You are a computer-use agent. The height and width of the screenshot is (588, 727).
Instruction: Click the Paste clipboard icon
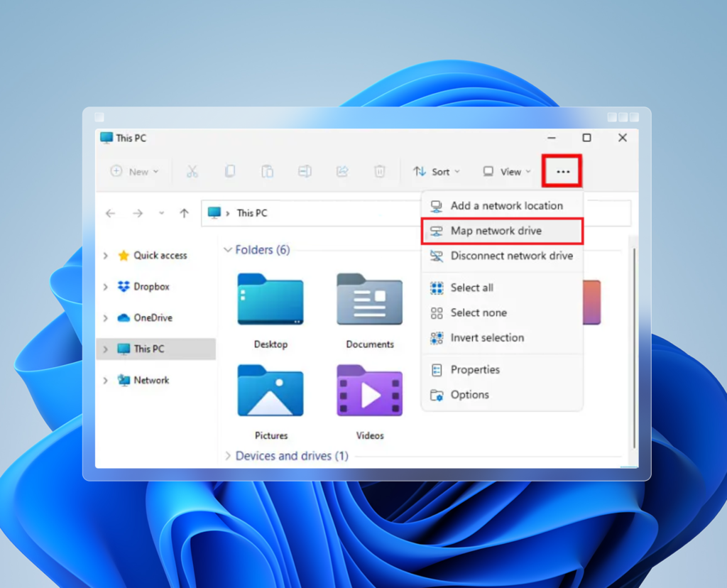click(x=268, y=172)
